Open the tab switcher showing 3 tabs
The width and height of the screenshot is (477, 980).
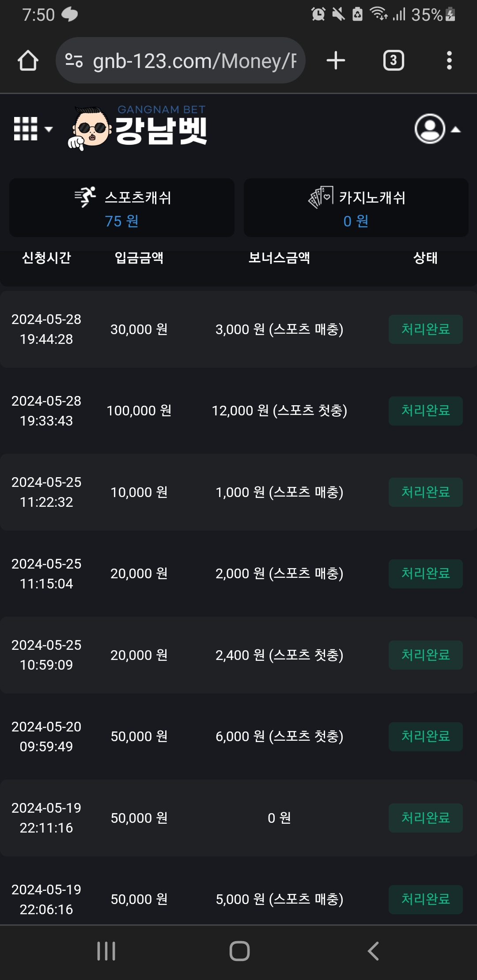393,60
